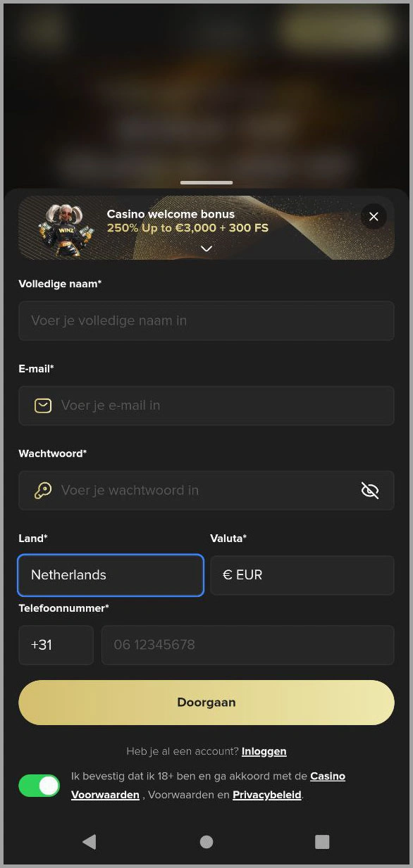This screenshot has width=413, height=868.
Task: Expand the welcome bonus details chevron
Action: click(x=207, y=249)
